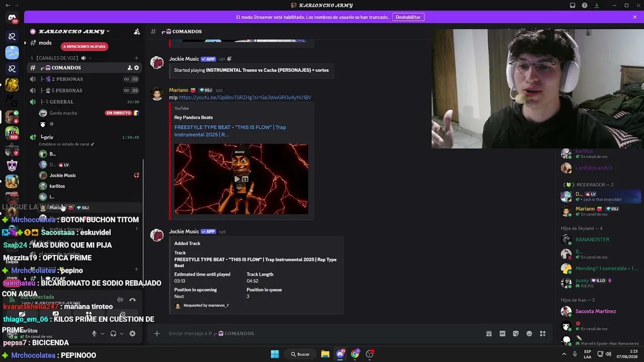Open server with 123 notification badge

click(x=12, y=133)
